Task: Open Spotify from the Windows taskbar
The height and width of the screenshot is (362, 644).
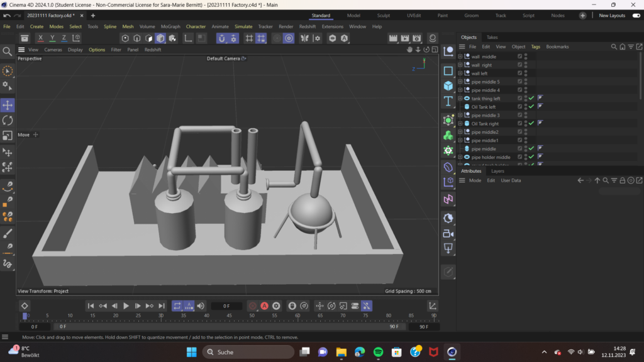Action: (378, 352)
